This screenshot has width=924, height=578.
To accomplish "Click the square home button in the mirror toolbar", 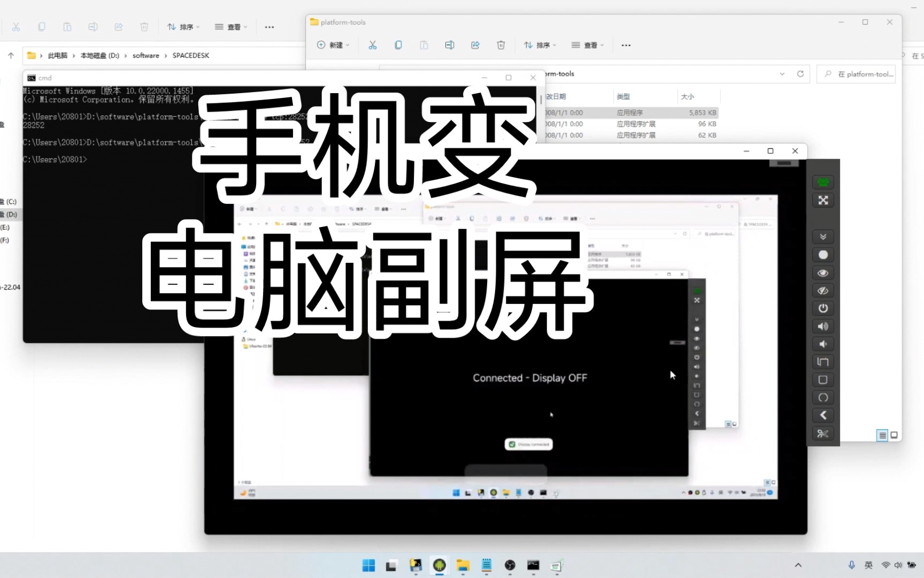I will click(x=823, y=379).
